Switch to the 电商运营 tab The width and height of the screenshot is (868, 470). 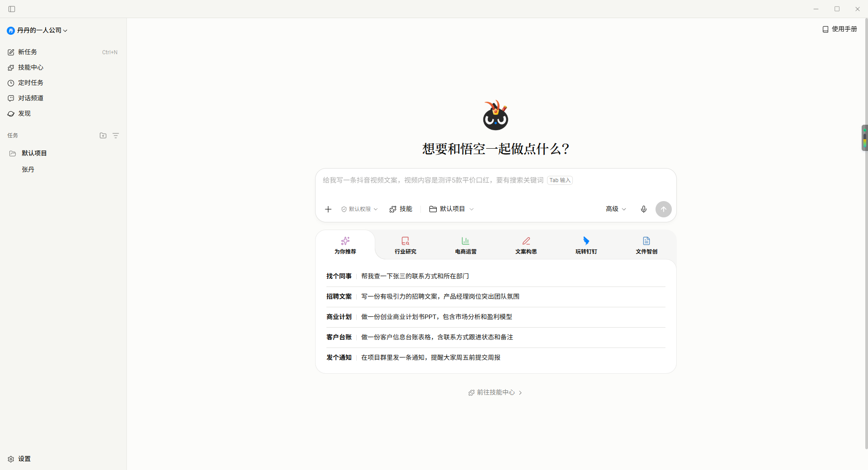point(466,245)
